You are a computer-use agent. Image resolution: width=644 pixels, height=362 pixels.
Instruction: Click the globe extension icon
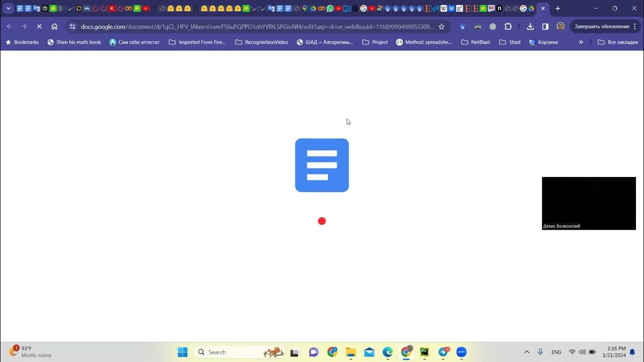click(493, 27)
